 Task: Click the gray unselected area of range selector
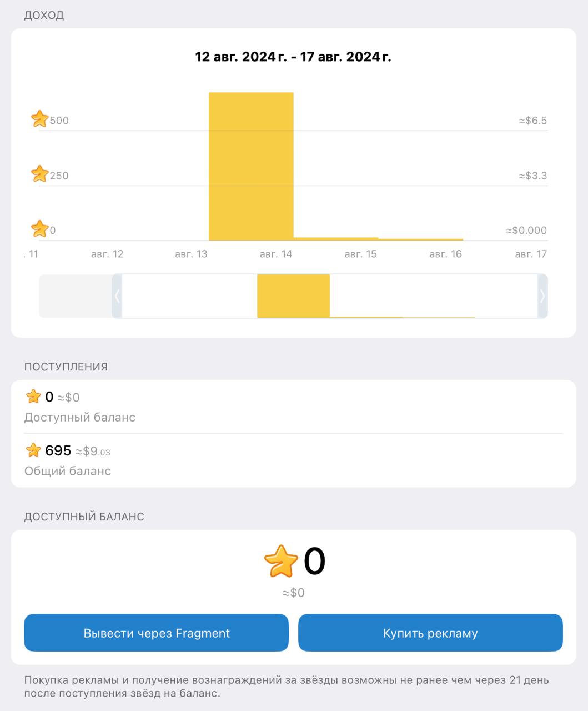75,296
